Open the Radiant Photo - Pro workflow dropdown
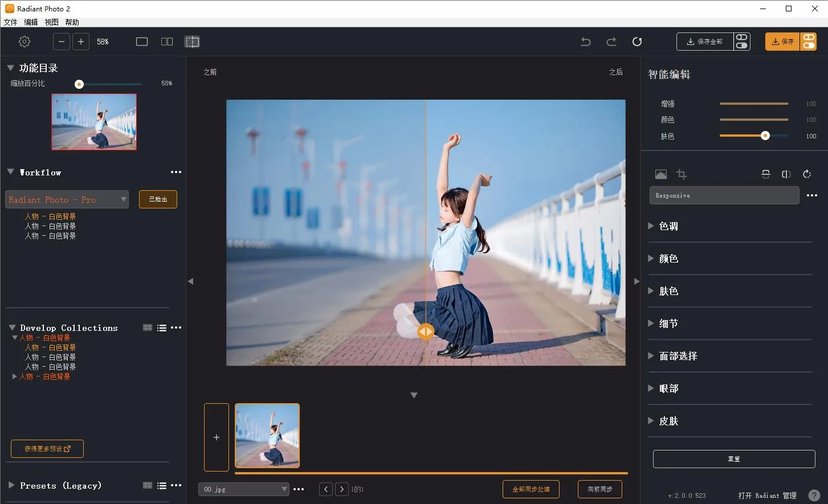Screen dimensions: 828x504 (x=67, y=199)
